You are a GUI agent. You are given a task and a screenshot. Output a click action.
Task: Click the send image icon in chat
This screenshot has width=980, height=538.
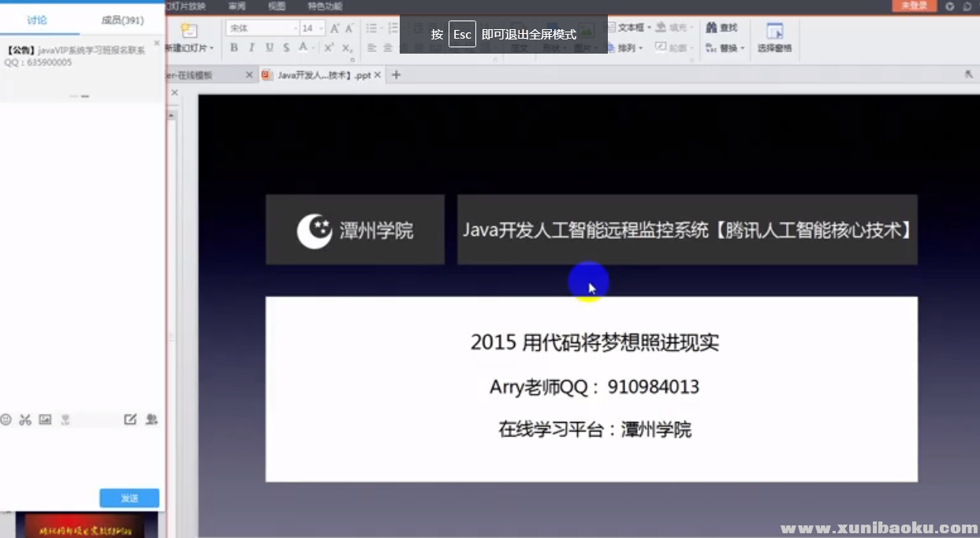45,420
